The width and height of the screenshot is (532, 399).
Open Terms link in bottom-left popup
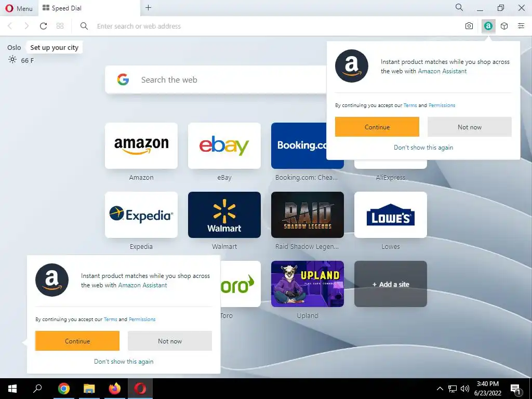(x=110, y=320)
